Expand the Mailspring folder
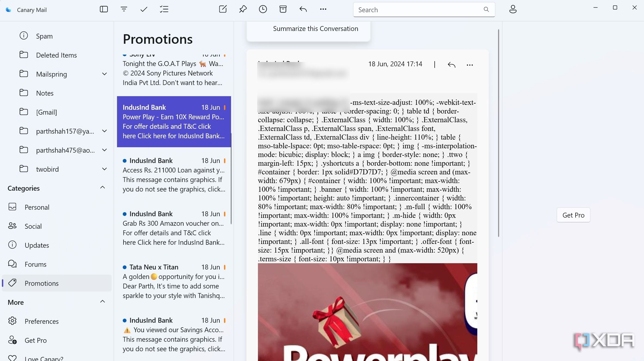 tap(104, 74)
